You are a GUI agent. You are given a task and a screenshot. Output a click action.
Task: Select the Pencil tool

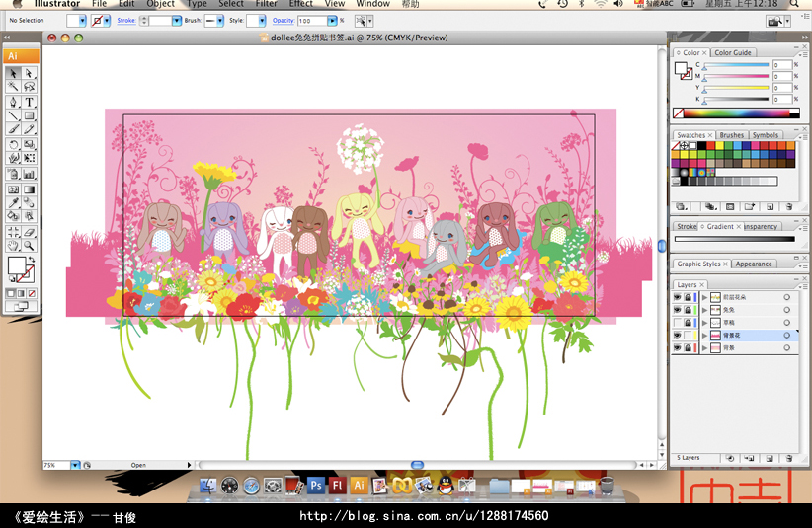(29, 128)
